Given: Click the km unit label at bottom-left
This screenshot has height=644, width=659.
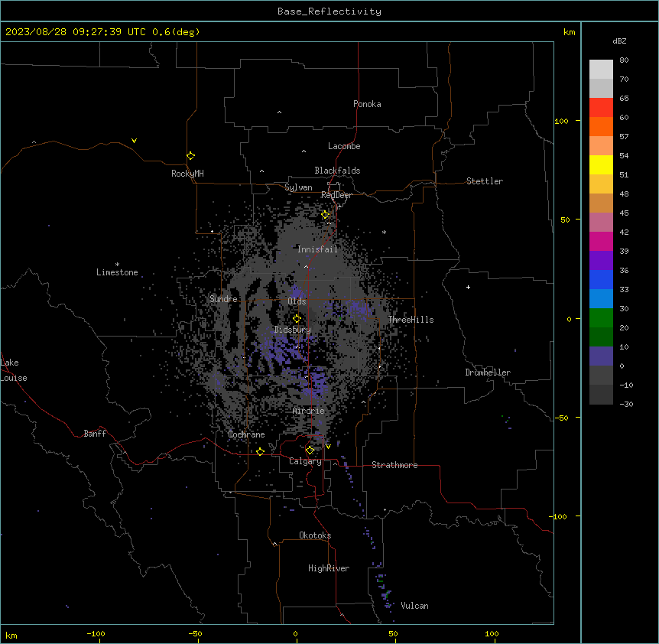Looking at the screenshot, I should pos(11,635).
